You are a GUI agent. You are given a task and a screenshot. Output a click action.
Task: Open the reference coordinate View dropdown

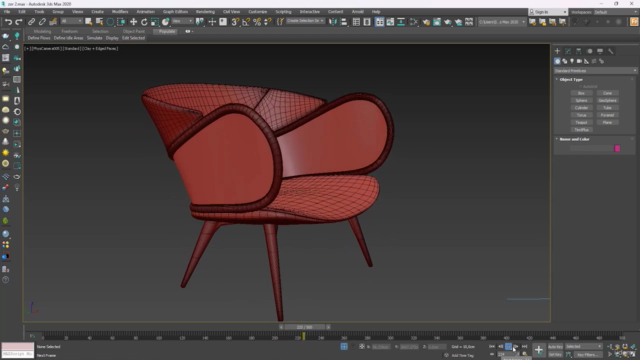(x=182, y=21)
